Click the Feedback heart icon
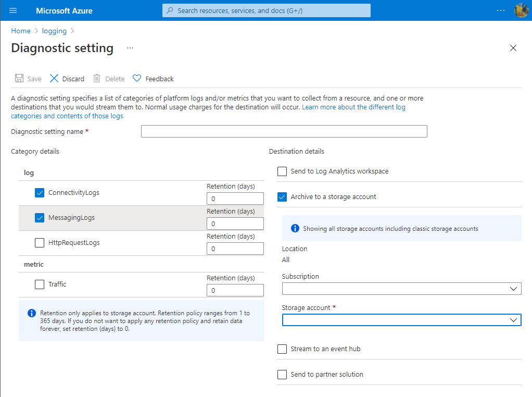This screenshot has height=397, width=532. [x=136, y=78]
